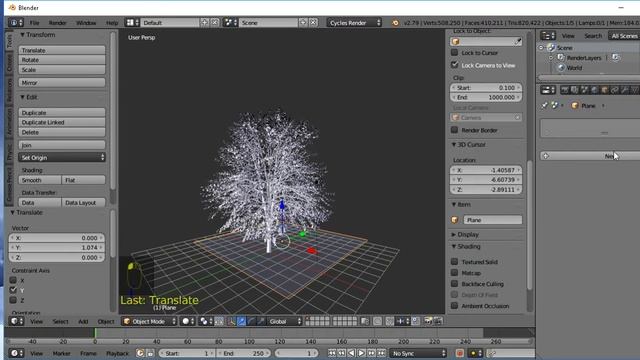Add a new scene using plus icon

(x=303, y=22)
